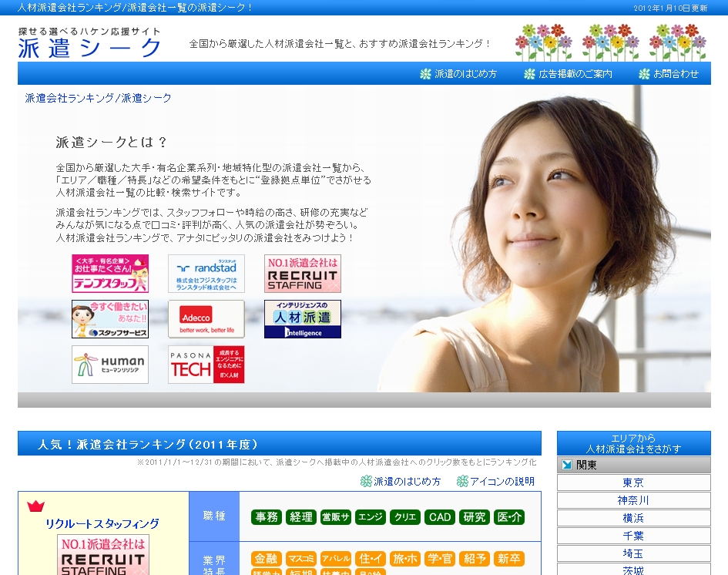Click the 研究 job-type badge
The image size is (728, 575).
click(474, 517)
